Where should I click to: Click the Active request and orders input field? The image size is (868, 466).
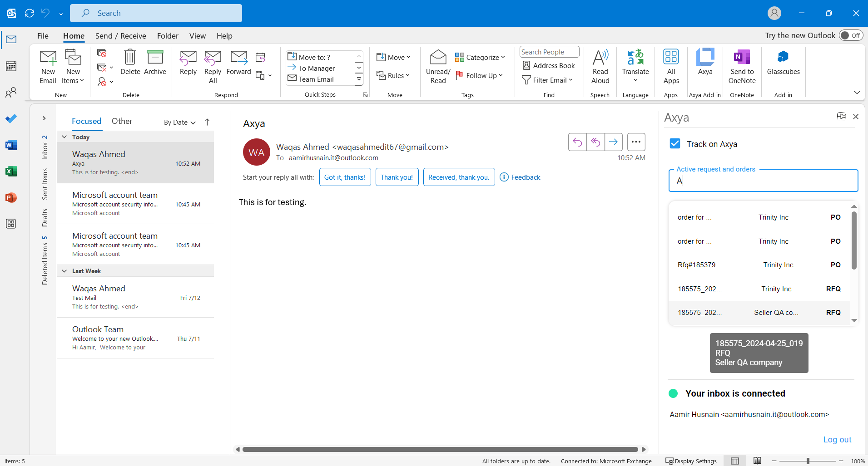click(763, 181)
